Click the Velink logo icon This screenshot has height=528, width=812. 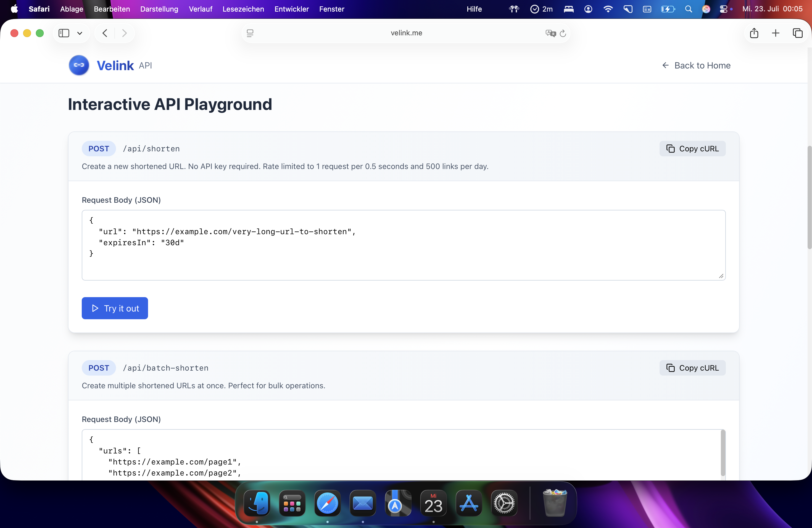coord(79,65)
